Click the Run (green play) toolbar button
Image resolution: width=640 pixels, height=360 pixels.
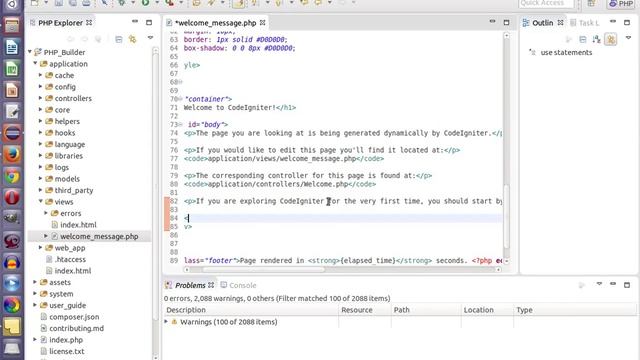tap(146, 3)
